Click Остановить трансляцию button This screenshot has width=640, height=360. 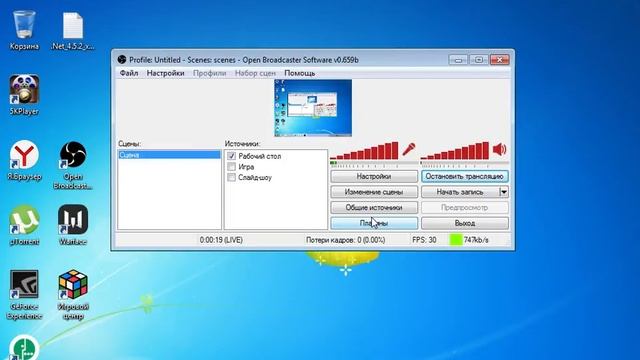[x=465, y=176]
